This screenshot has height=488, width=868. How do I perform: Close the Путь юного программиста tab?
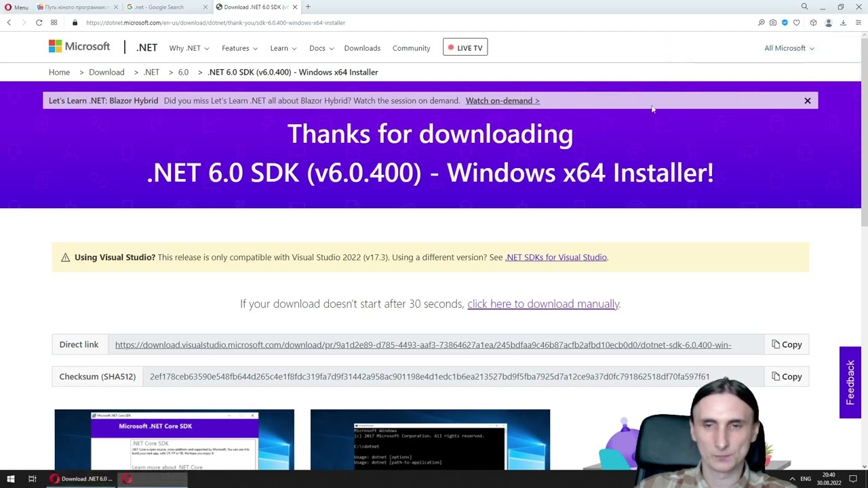click(x=116, y=7)
